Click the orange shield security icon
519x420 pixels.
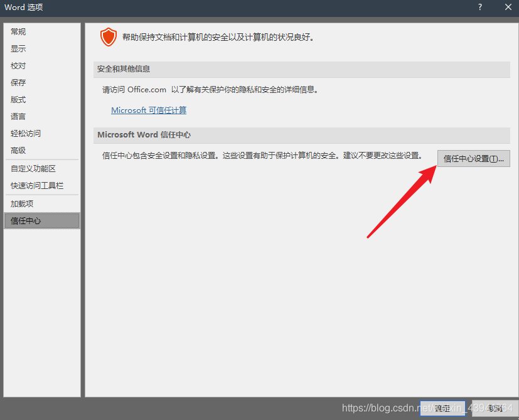[109, 37]
